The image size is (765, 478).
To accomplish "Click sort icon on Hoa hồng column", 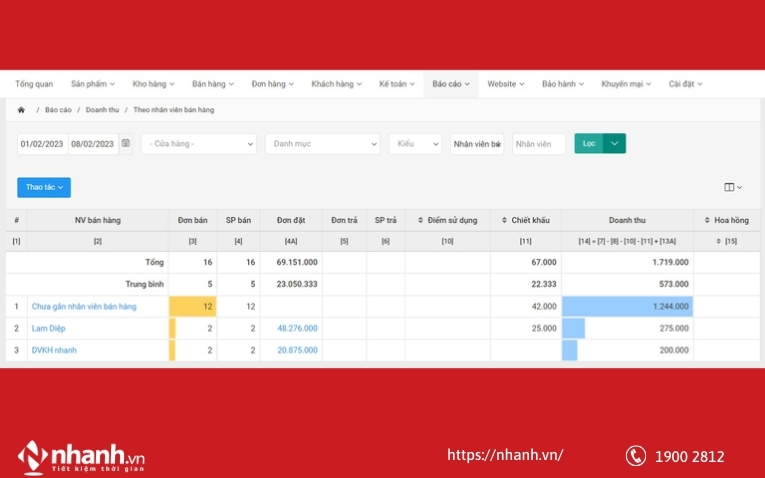I will [x=706, y=220].
